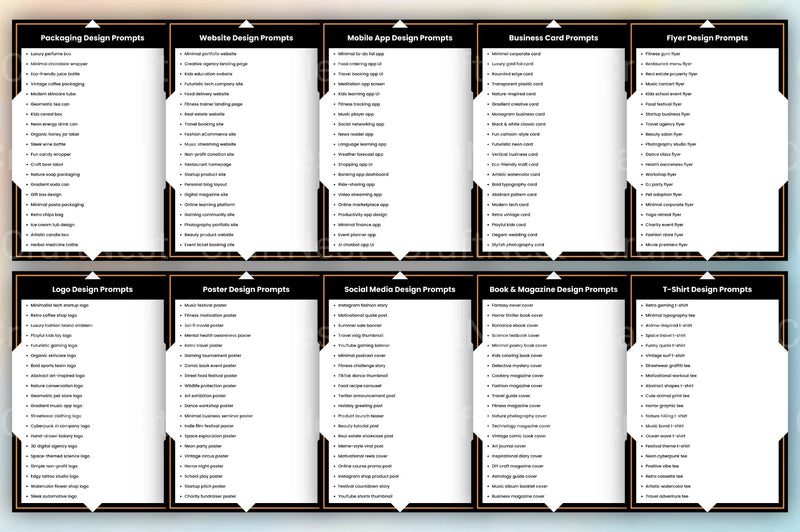Select 'Event ticket booking site' list item

tap(209, 245)
